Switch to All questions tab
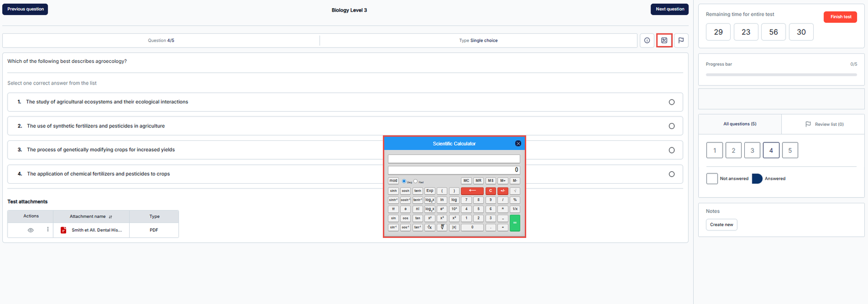Viewport: 868px width, 304px height. 739,124
